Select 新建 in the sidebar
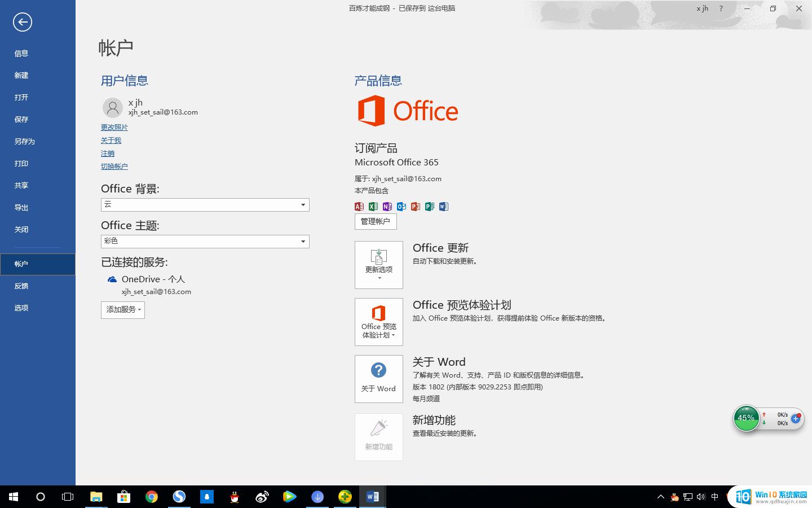Screen dimensions: 812x508 tap(38, 76)
